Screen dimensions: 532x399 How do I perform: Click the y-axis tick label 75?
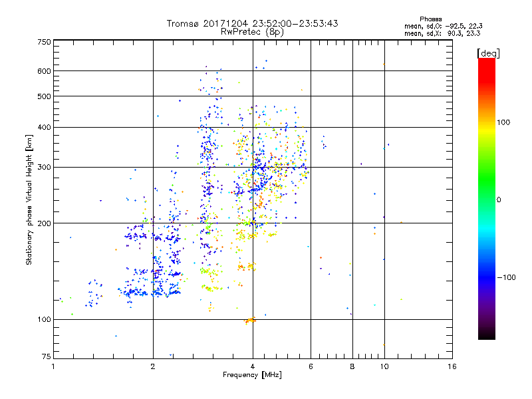coord(47,356)
